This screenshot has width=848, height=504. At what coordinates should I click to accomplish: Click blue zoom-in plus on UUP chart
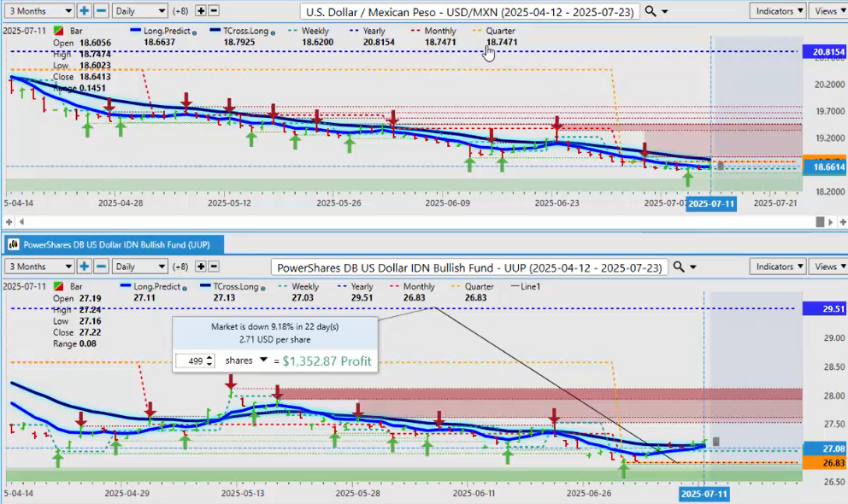(x=85, y=267)
